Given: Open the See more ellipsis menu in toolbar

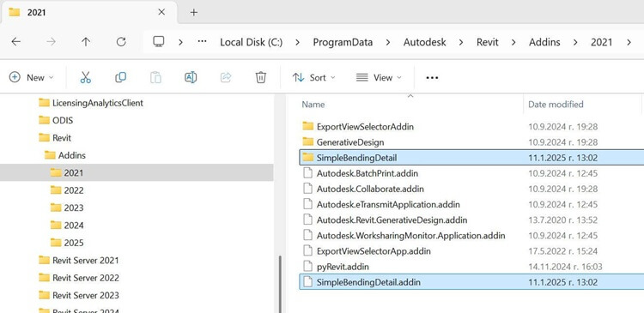Looking at the screenshot, I should coord(432,77).
